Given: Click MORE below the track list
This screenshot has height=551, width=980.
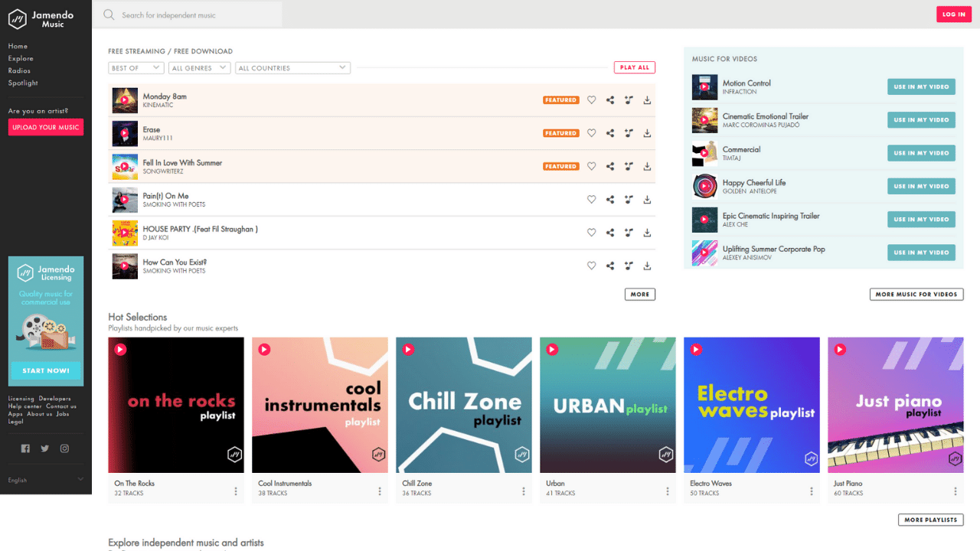Looking at the screenshot, I should click(x=640, y=294).
